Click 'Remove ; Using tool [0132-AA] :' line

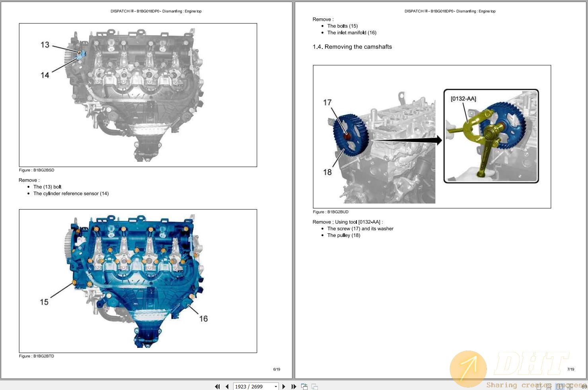(348, 222)
